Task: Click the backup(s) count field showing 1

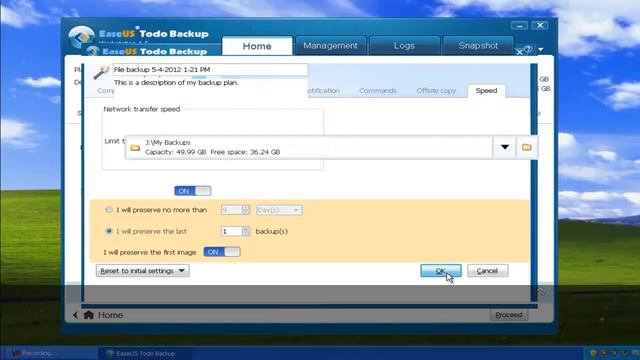Action: pyautogui.click(x=231, y=231)
